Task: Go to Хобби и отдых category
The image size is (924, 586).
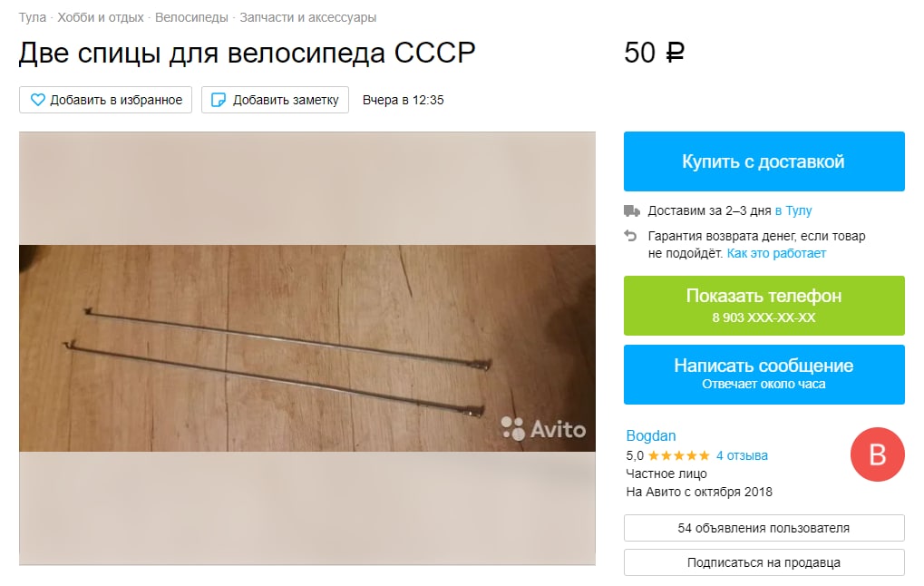Action: (x=100, y=17)
